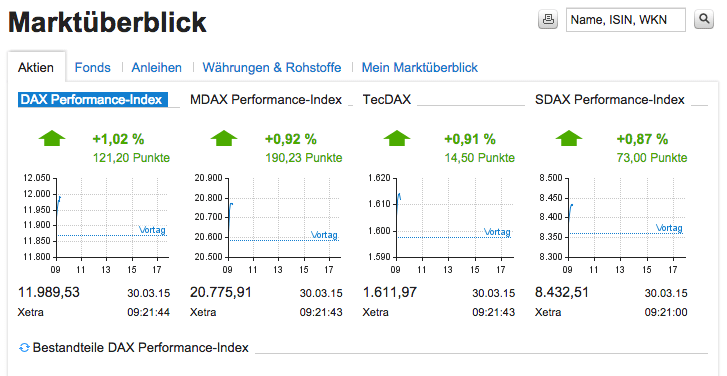The width and height of the screenshot is (727, 376).
Task: Select the Aktien tab
Action: pos(36,68)
